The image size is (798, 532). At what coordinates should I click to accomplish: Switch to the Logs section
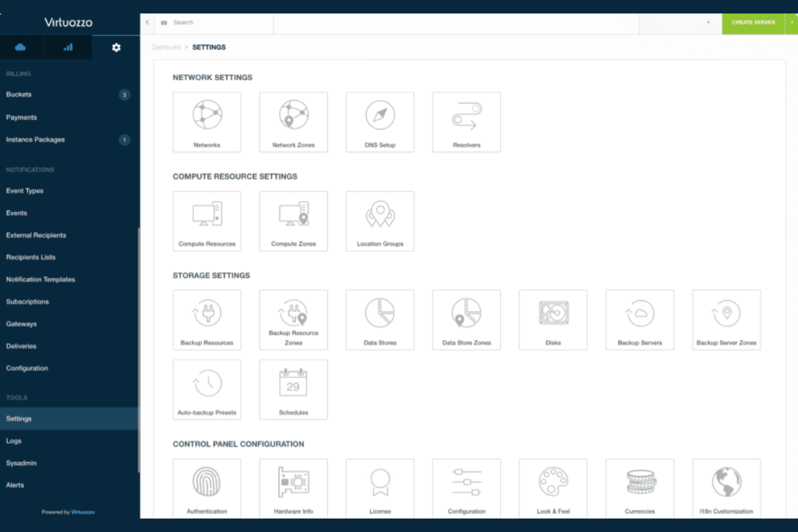click(x=13, y=440)
